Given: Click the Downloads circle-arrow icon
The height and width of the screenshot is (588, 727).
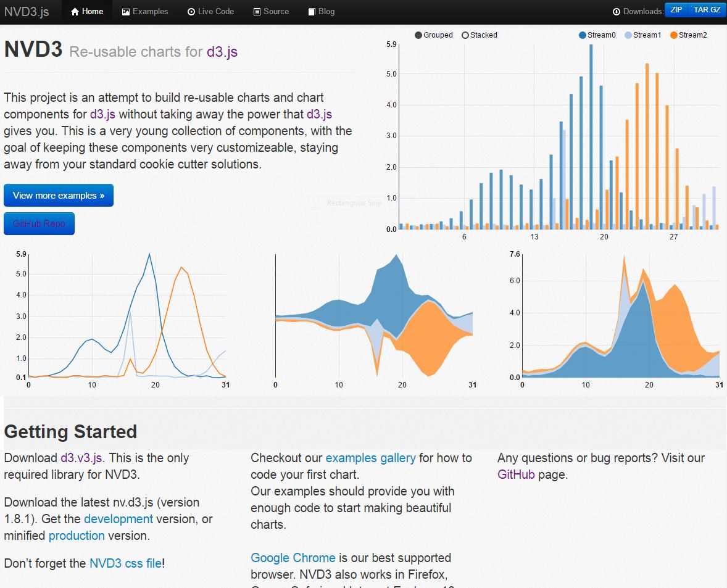Looking at the screenshot, I should click(616, 12).
